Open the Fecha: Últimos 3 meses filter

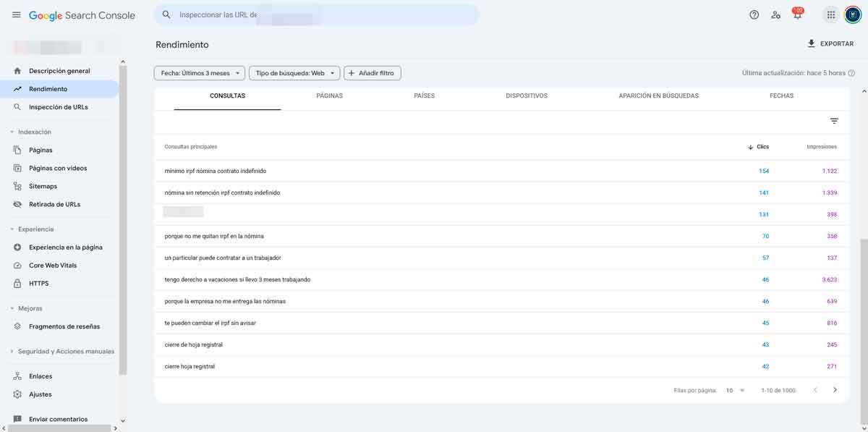pyautogui.click(x=199, y=73)
